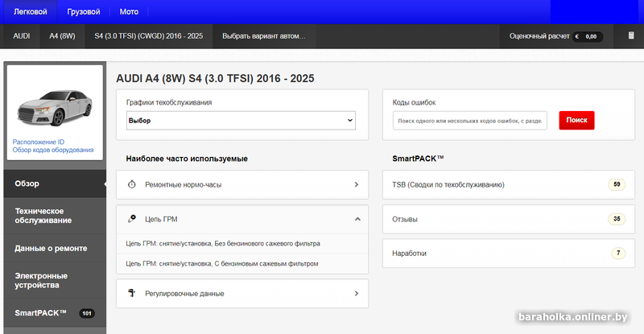Open the calculator icon in top bar
Screen dimensions: 644x334
pyautogui.click(x=631, y=35)
